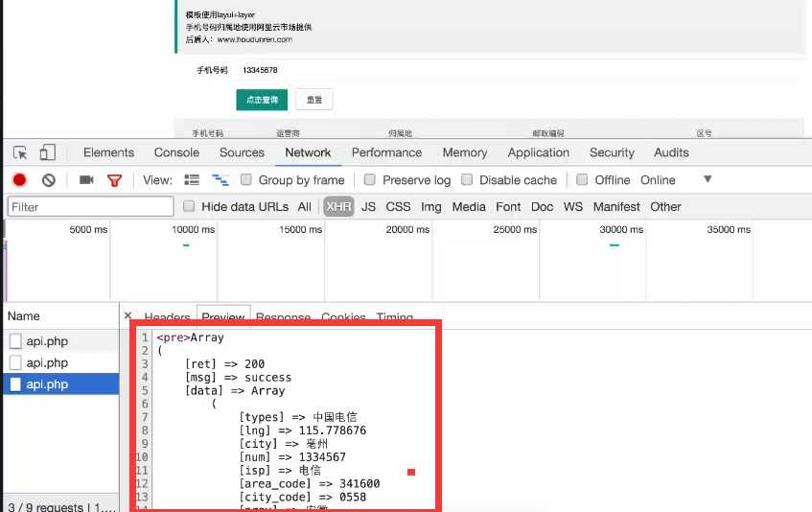
Task: Check Disable cache
Action: [467, 179]
